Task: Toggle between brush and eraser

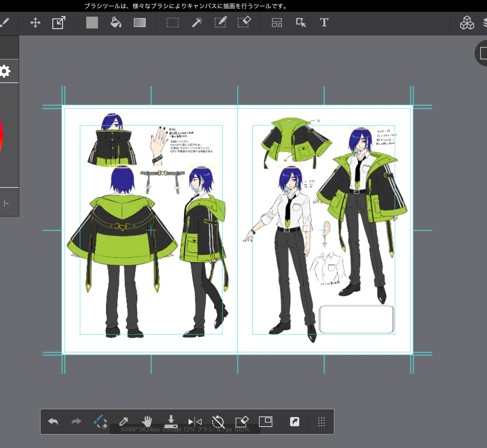Action: coord(100,422)
